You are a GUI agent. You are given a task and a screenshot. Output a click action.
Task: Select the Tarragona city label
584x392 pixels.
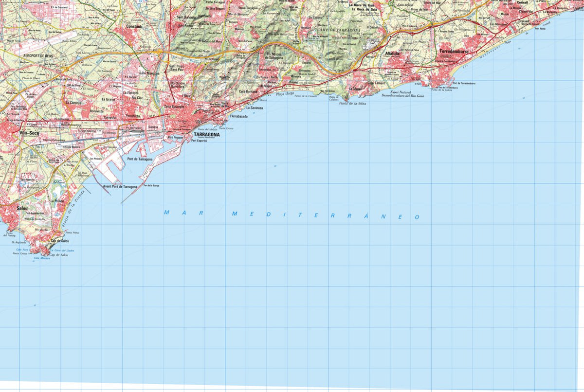(206, 135)
